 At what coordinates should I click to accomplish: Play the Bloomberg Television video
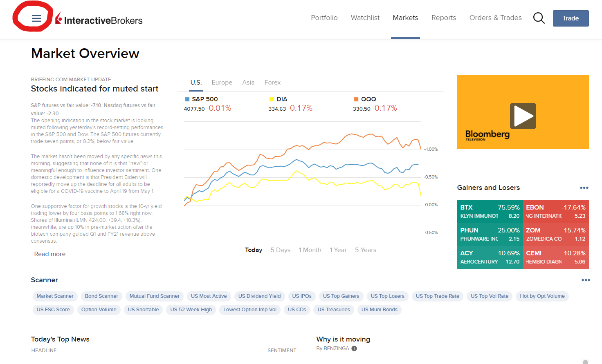(523, 116)
